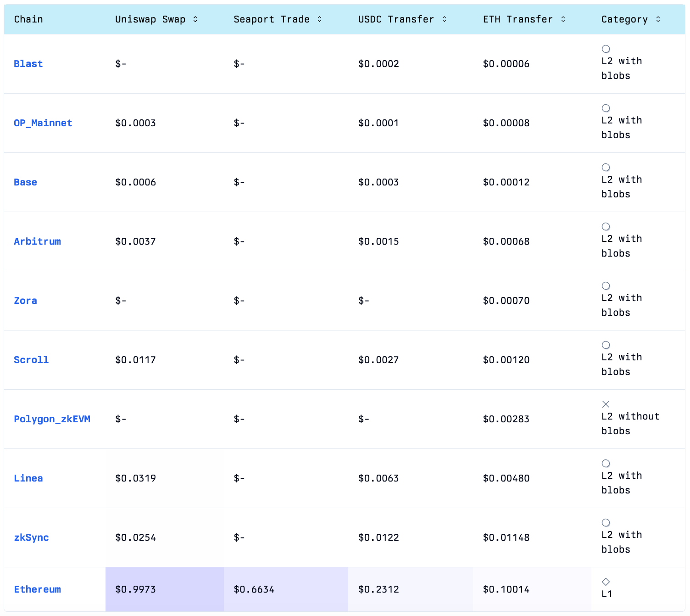This screenshot has width=690, height=616.
Task: Open the Base chain link
Action: [26, 182]
